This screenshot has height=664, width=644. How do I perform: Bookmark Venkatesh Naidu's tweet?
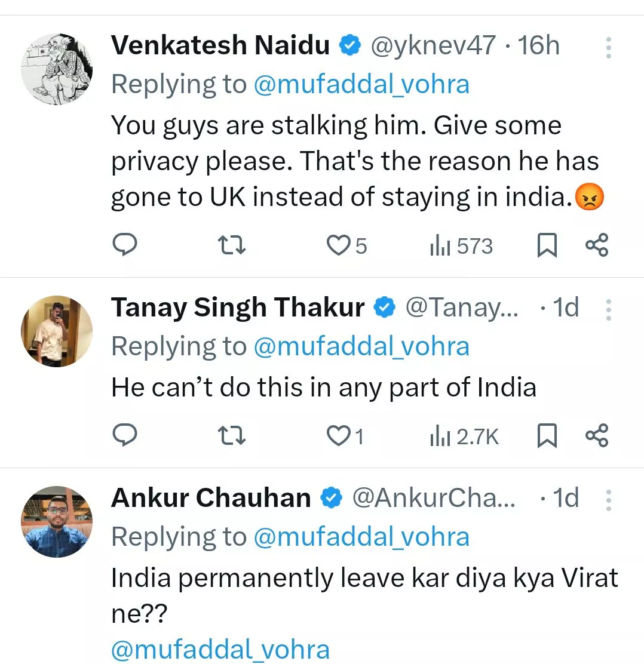pos(547,245)
